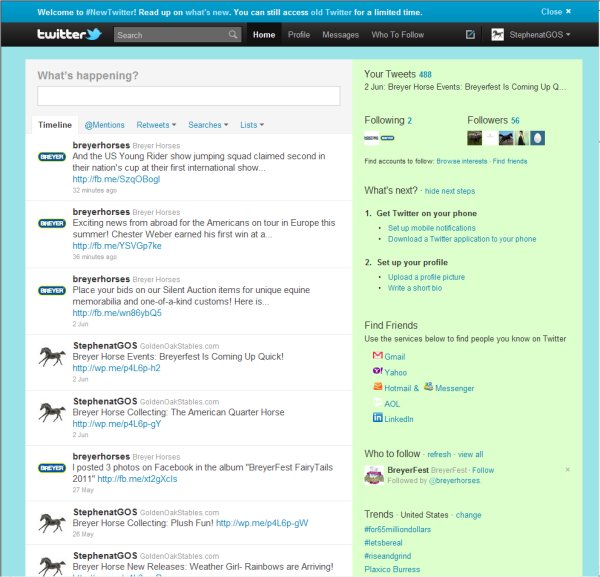Viewport: 600px width, 577px height.
Task: Switch to the @Mentions tab
Action: coord(104,125)
